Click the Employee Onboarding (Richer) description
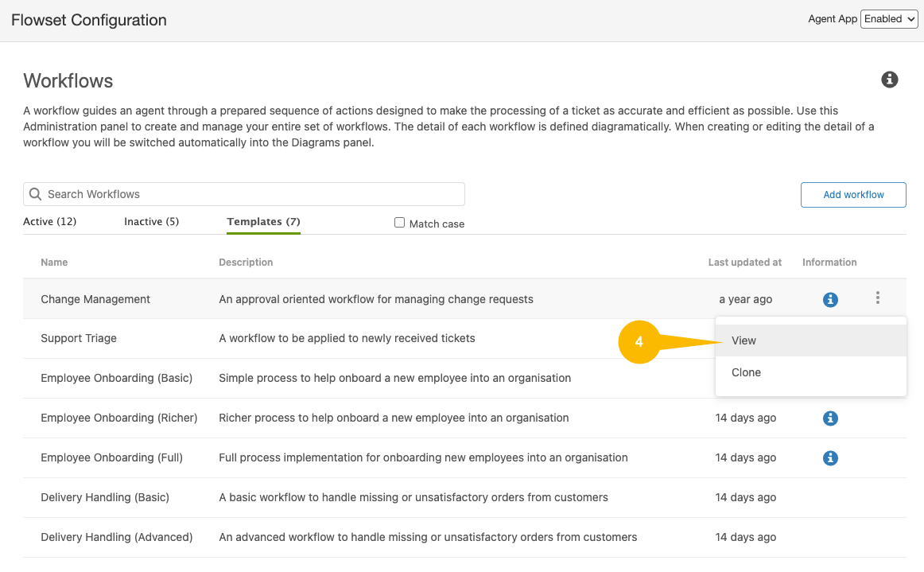 394,418
